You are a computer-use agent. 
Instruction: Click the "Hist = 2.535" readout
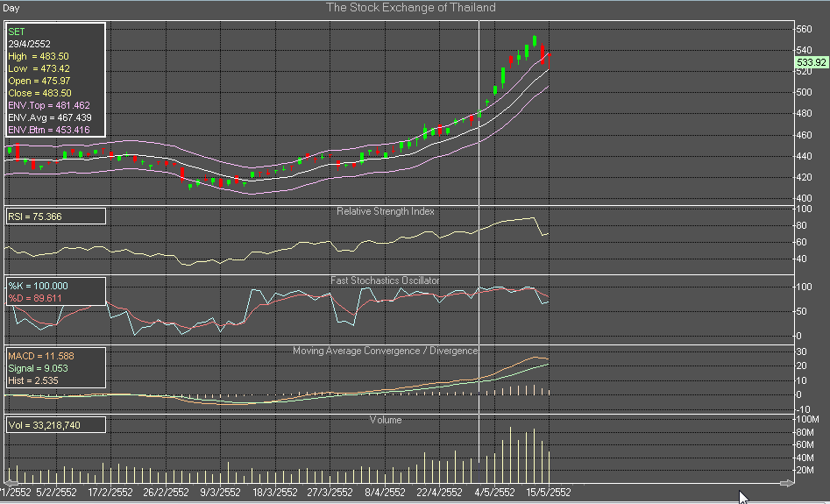click(32, 380)
